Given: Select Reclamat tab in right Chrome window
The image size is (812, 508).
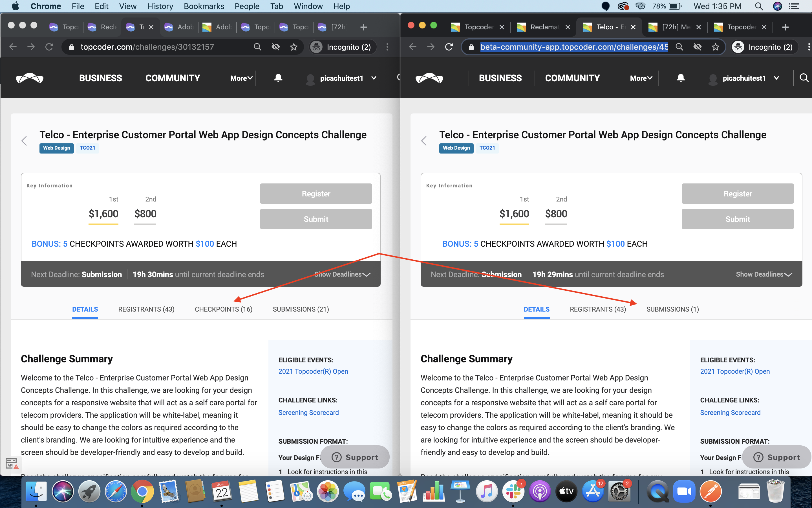Looking at the screenshot, I should (x=544, y=27).
